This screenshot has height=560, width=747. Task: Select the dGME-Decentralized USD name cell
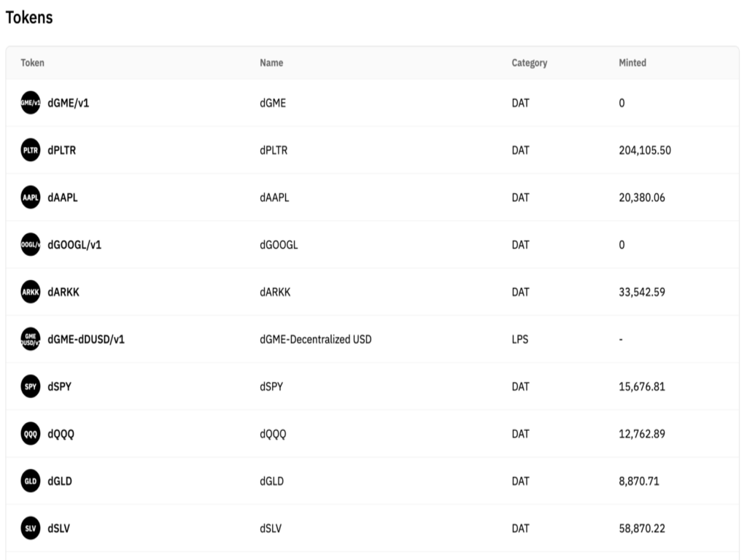point(315,339)
